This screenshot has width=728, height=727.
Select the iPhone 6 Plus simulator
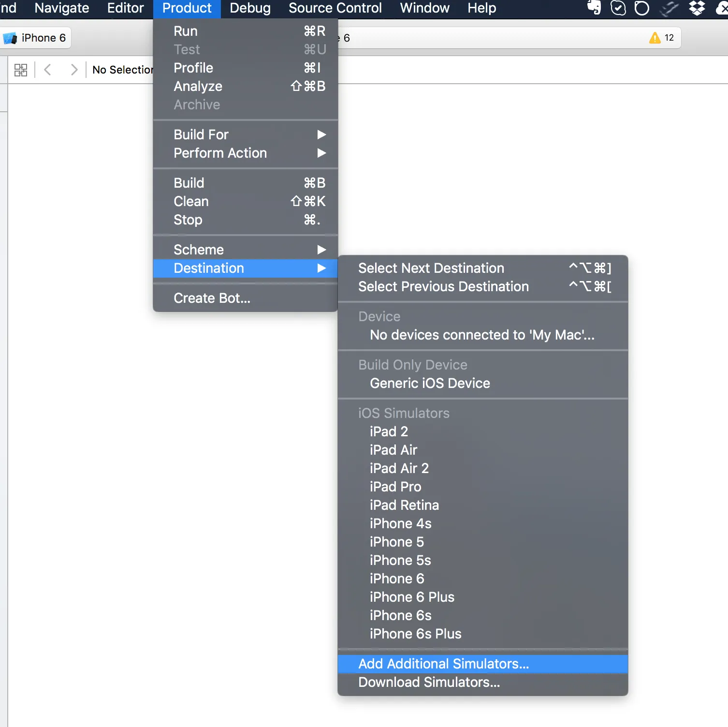click(x=483, y=597)
